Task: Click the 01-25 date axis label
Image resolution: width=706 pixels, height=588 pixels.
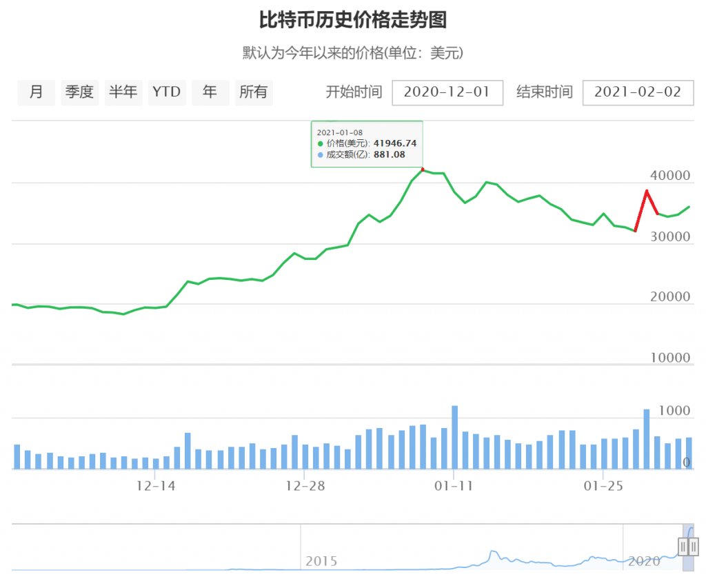Action: coord(603,486)
